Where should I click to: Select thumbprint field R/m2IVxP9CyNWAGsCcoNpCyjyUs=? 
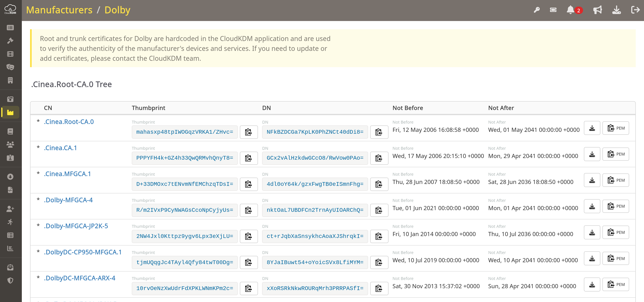[x=184, y=210]
